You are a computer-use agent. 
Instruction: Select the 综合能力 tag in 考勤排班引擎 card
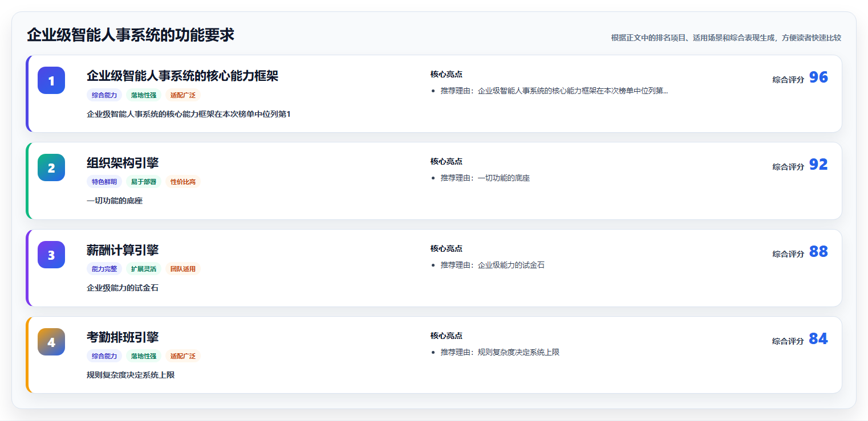click(x=104, y=356)
